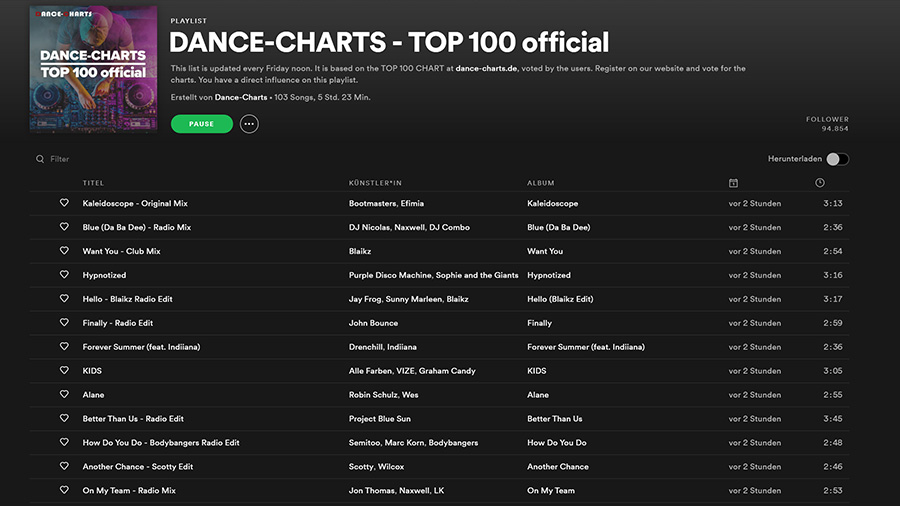This screenshot has width=900, height=506.
Task: Save Another Chance - Scotty Edit via heart
Action: [x=64, y=466]
